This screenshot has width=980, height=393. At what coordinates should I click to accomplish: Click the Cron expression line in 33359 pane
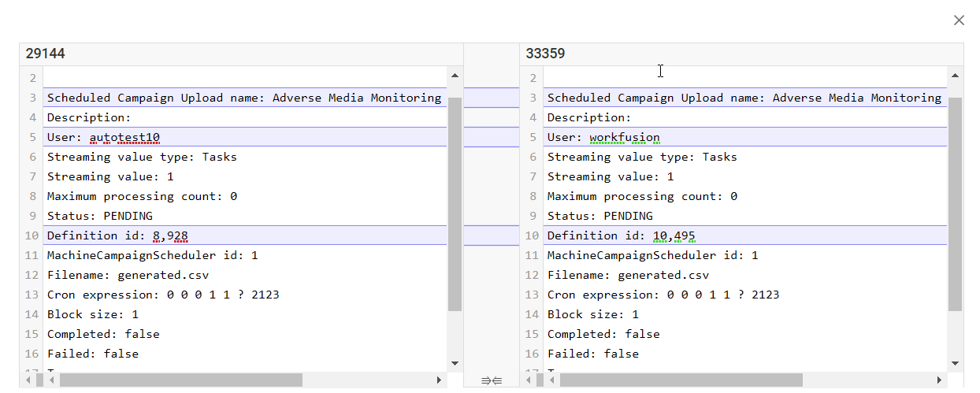point(663,295)
